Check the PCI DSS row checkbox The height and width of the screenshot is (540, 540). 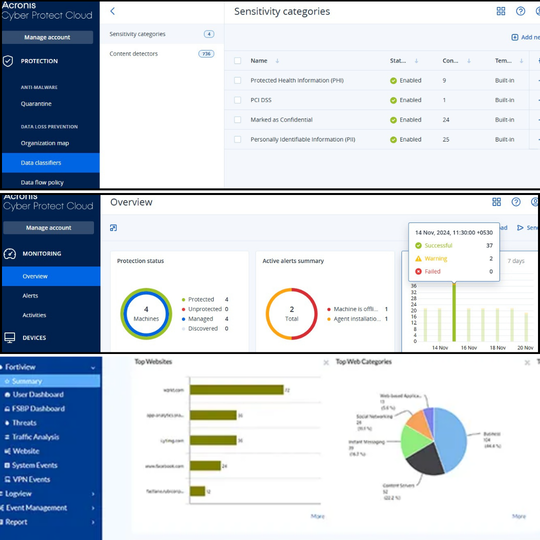[x=237, y=100]
